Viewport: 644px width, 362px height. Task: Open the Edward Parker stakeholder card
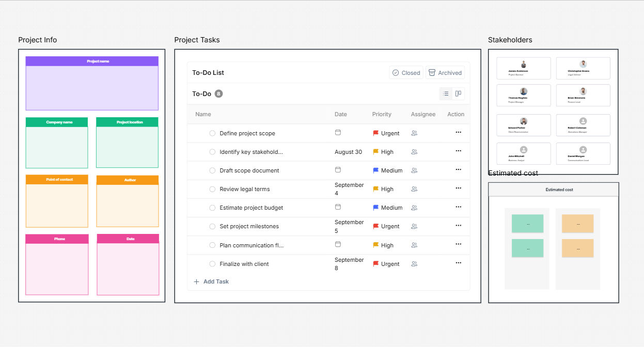(524, 125)
